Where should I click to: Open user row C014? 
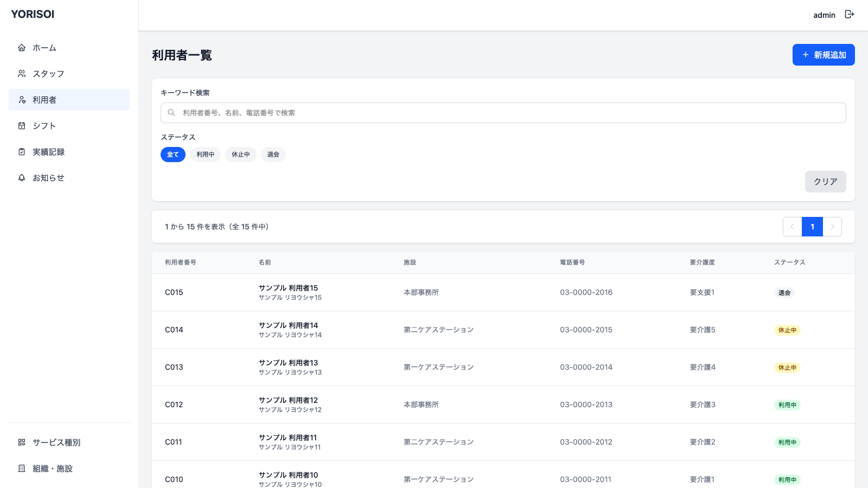(503, 330)
